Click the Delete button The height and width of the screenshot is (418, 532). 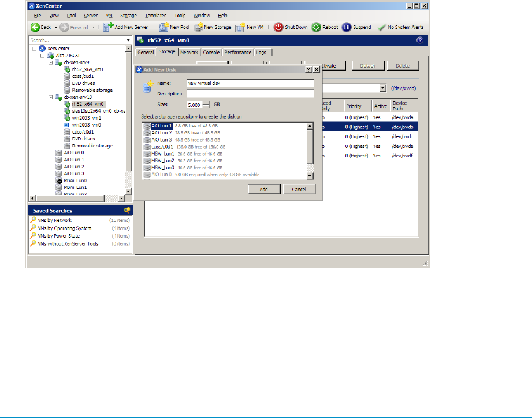coord(403,66)
